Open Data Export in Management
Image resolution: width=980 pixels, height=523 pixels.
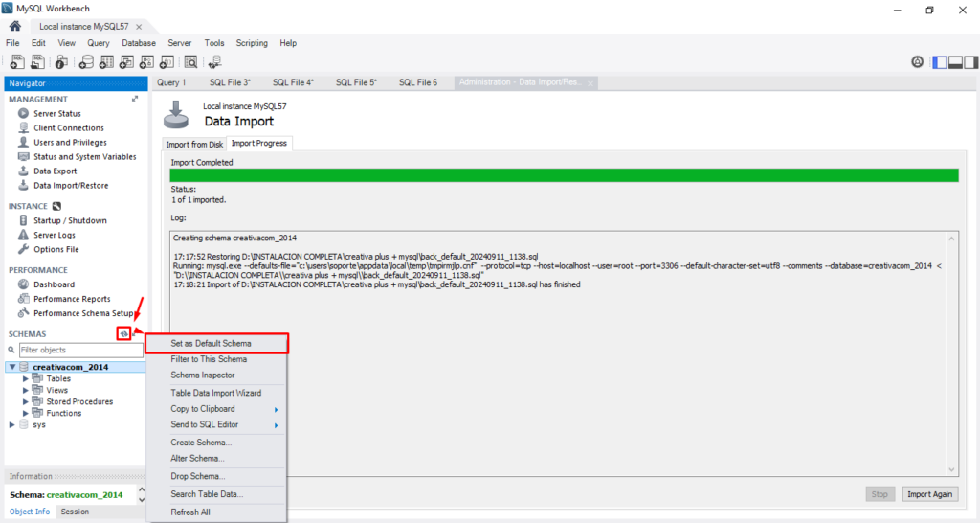(x=55, y=171)
